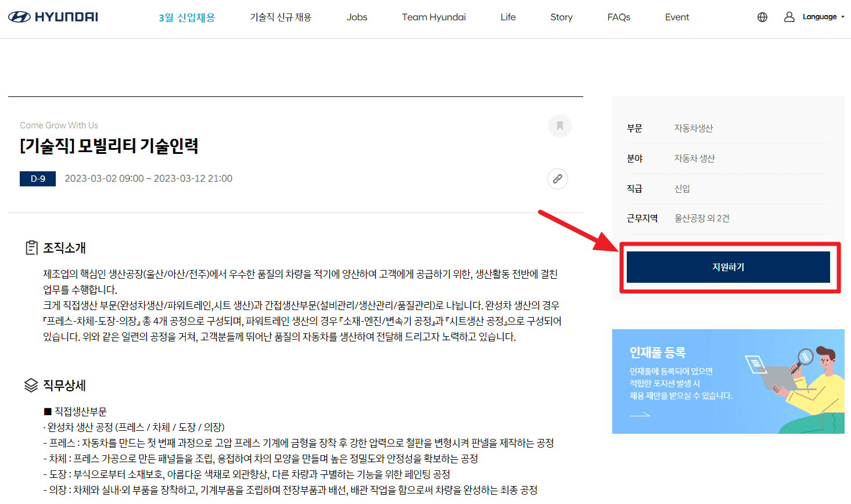Open the Life menu
The image size is (851, 504).
508,17
